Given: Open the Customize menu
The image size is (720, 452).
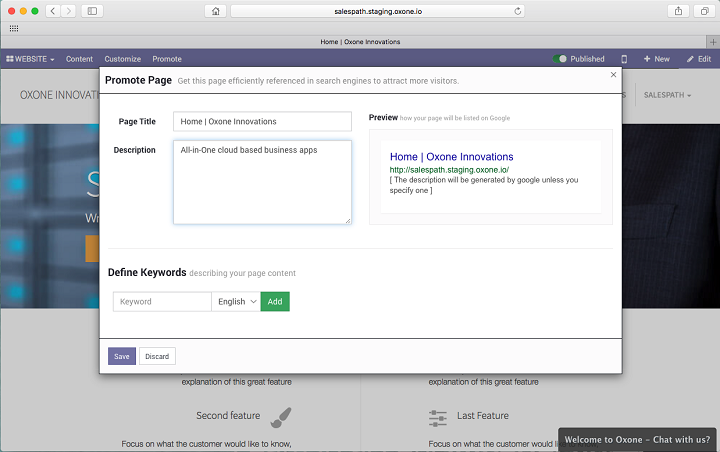Looking at the screenshot, I should pos(123,59).
